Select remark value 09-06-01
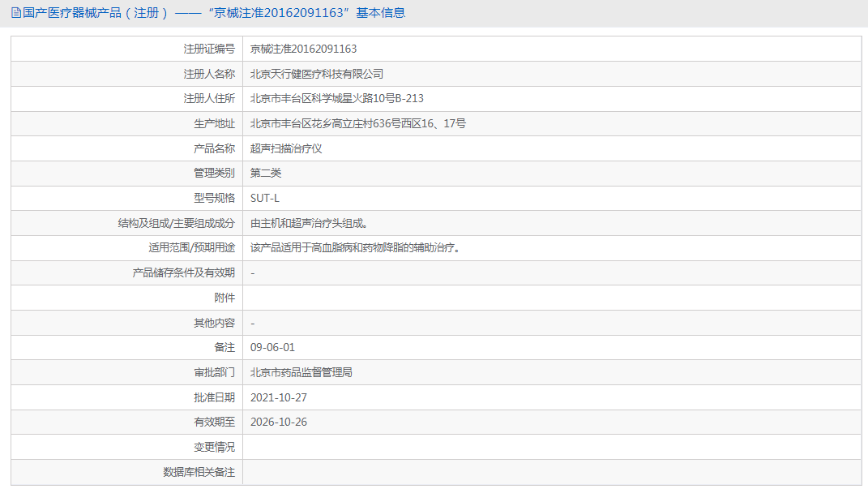The width and height of the screenshot is (868, 489). tap(272, 347)
